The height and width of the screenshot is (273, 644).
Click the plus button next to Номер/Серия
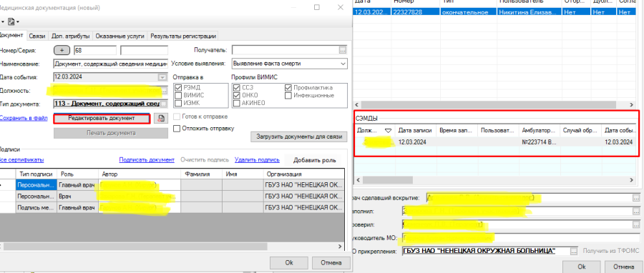click(62, 51)
